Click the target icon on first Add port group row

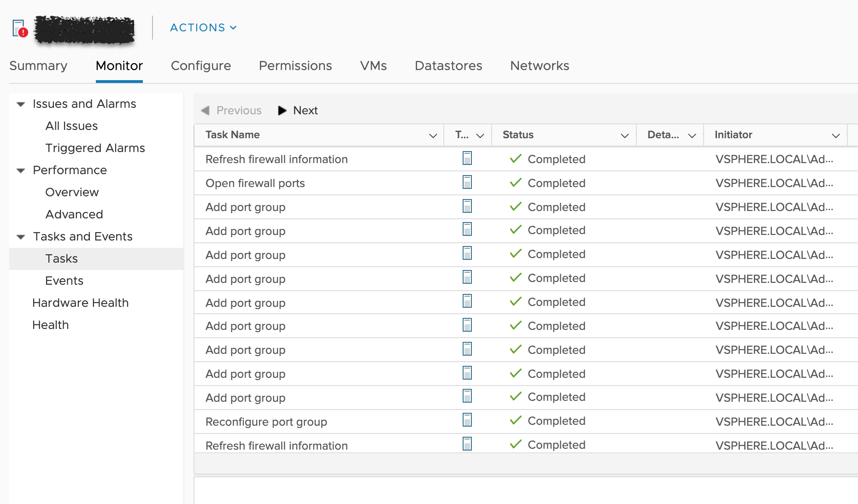click(467, 206)
